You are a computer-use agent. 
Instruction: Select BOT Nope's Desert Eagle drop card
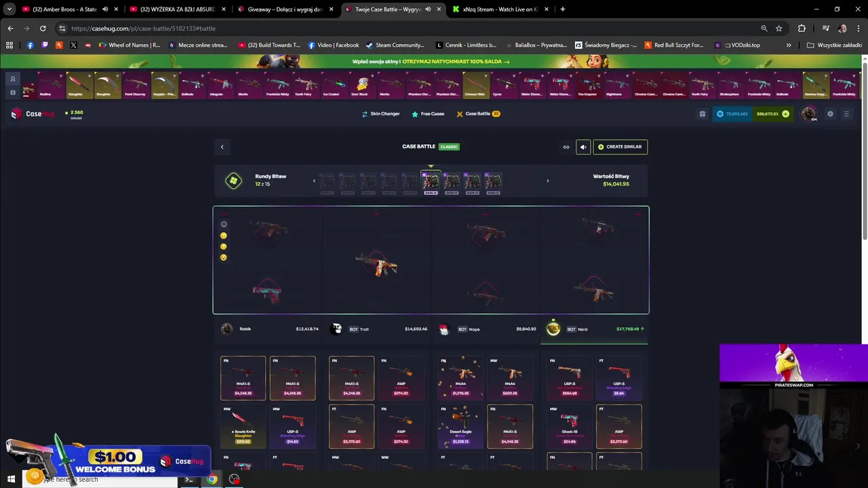point(460,426)
